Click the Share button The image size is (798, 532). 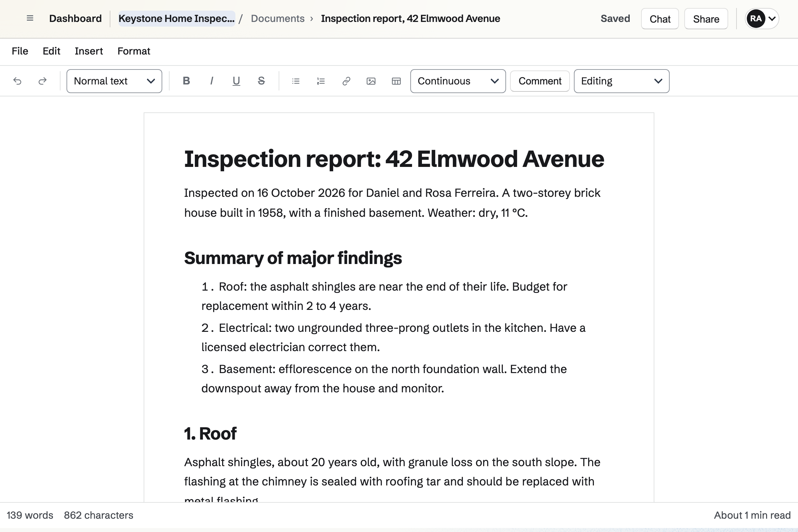pyautogui.click(x=706, y=19)
